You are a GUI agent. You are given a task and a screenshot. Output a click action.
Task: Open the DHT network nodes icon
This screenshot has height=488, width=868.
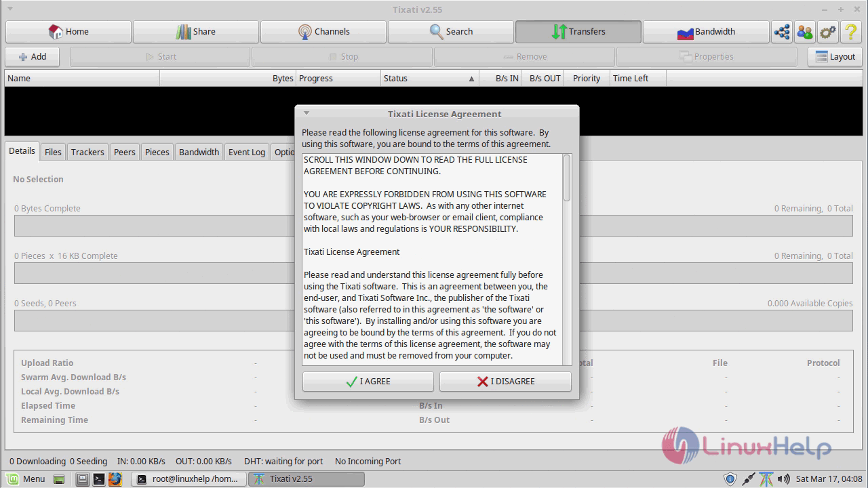(782, 32)
